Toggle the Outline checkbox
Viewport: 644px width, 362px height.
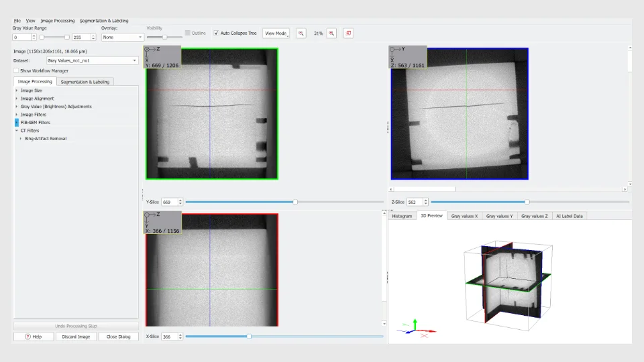(188, 33)
